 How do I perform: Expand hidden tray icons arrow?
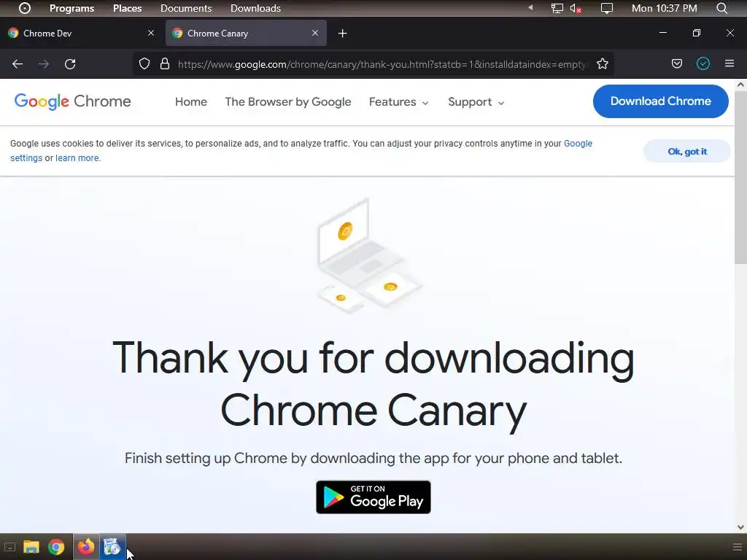530,7
